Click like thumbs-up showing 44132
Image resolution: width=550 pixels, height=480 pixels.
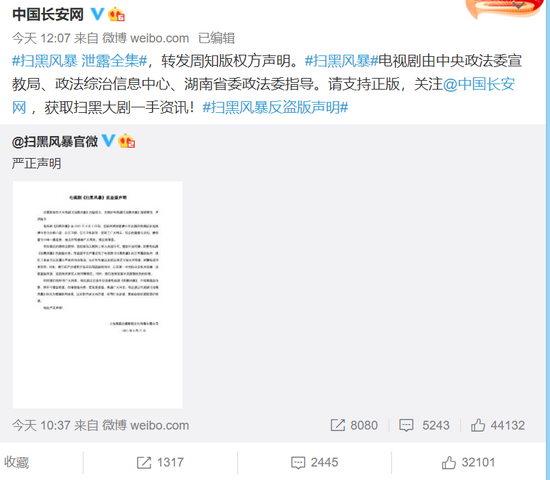point(478,425)
